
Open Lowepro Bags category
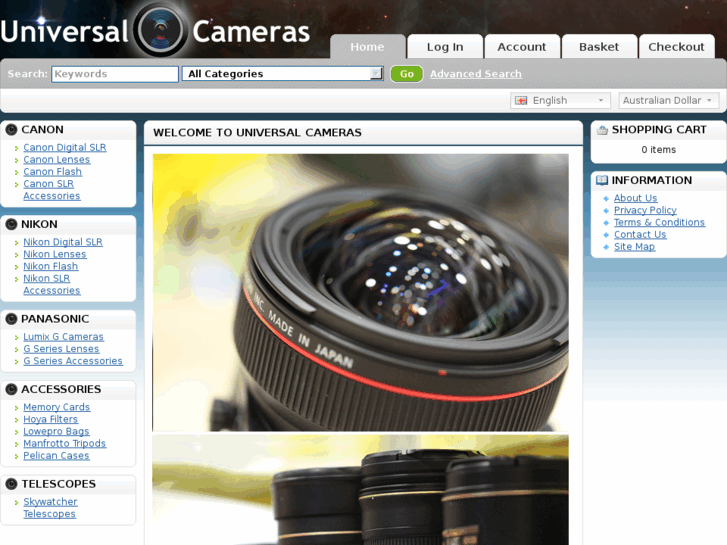coord(56,431)
